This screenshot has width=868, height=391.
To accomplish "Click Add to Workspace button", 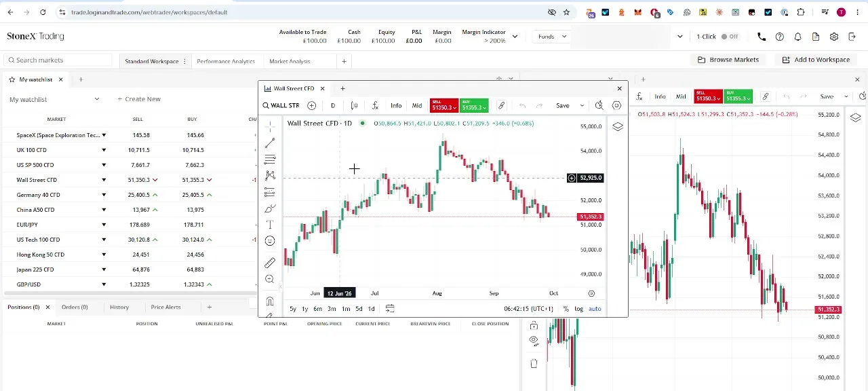I will coord(816,60).
